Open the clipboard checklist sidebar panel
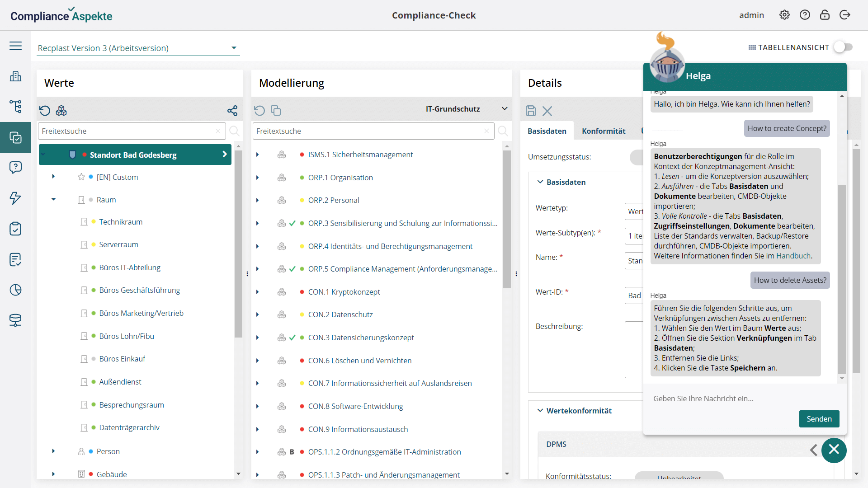This screenshot has height=488, width=868. coord(16,229)
